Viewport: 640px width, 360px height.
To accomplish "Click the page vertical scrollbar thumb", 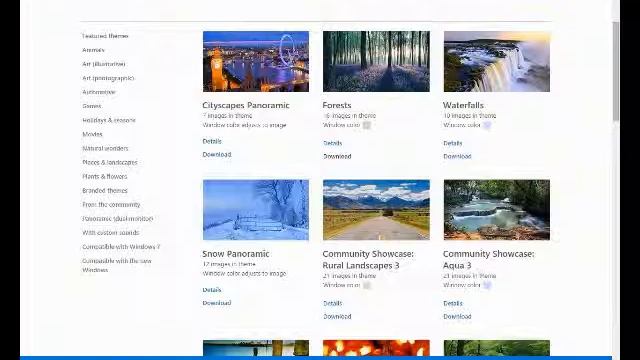I will 616,71.
